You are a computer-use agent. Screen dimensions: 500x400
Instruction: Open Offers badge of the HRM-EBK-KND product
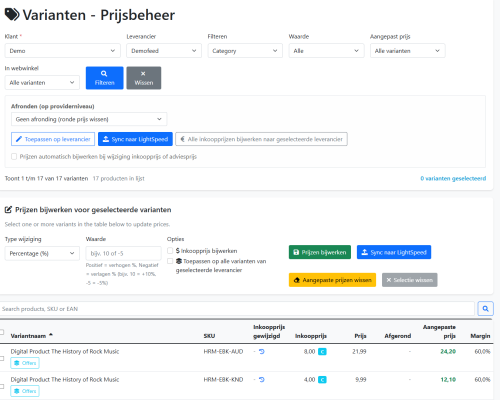[x=25, y=391]
